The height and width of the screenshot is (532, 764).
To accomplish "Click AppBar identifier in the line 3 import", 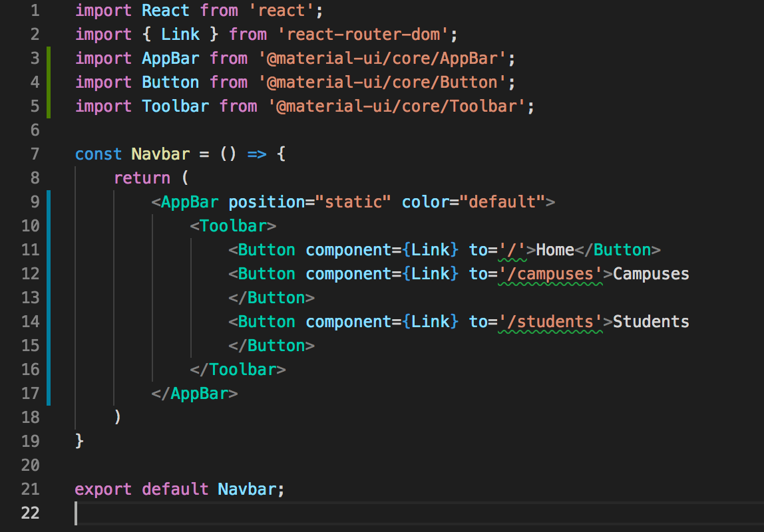I will [x=170, y=59].
